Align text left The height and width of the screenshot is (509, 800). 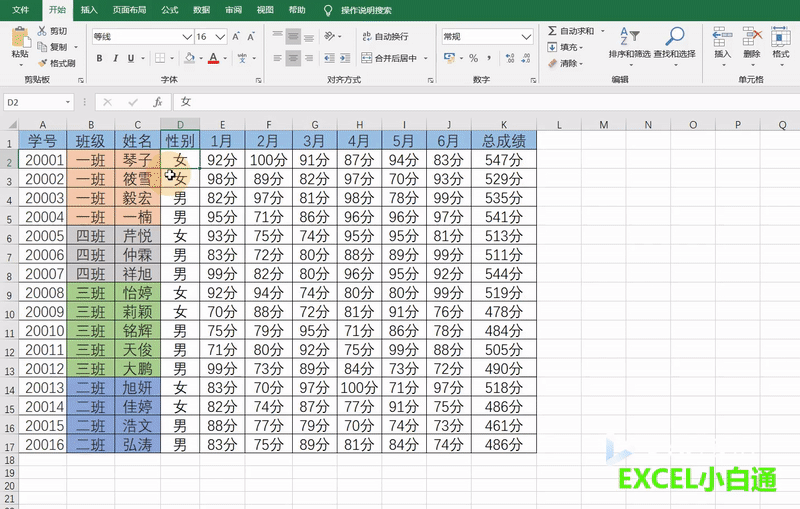278,58
